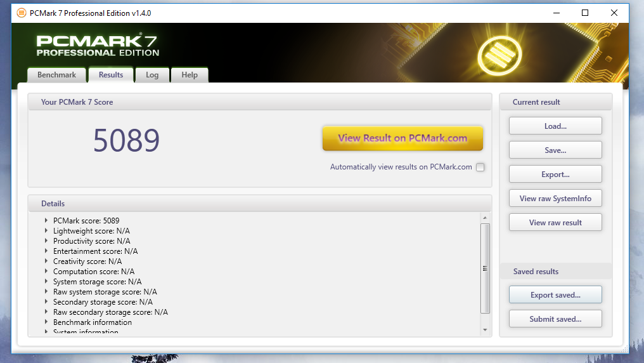Select the Entertainment score: N/A text
This screenshot has width=644, height=363.
(x=95, y=251)
